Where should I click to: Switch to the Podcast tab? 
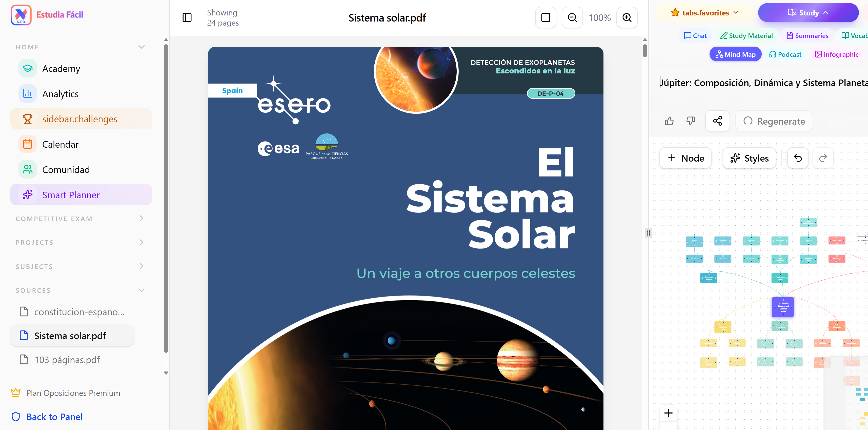tap(785, 54)
